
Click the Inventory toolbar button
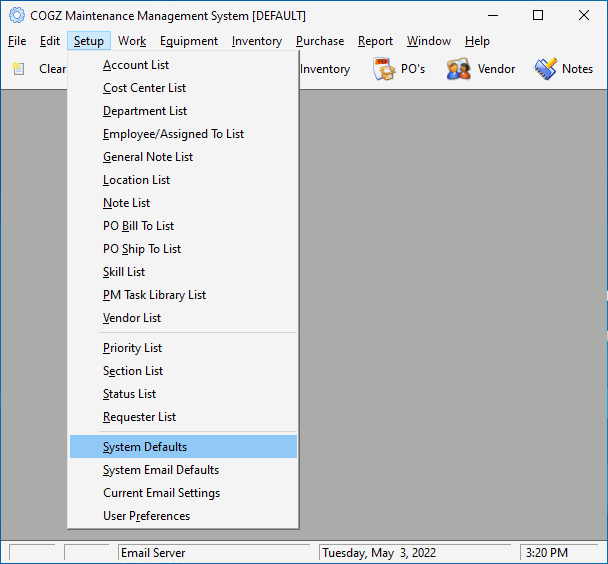click(x=324, y=69)
